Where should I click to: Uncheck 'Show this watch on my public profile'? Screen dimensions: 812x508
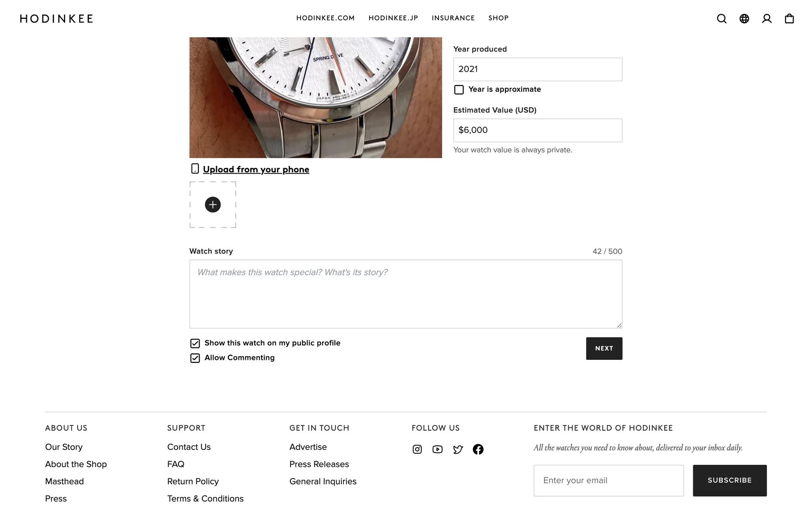(195, 343)
